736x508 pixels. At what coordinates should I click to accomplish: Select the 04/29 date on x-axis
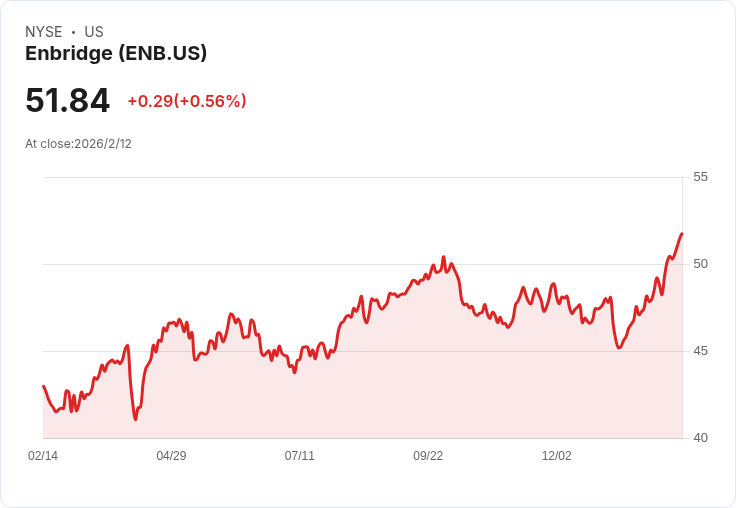[x=171, y=456]
